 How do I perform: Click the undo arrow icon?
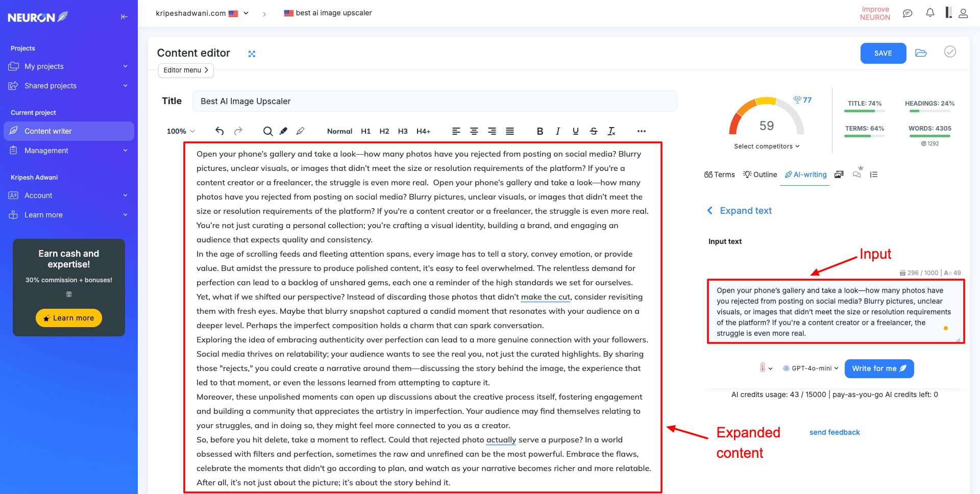(x=219, y=131)
